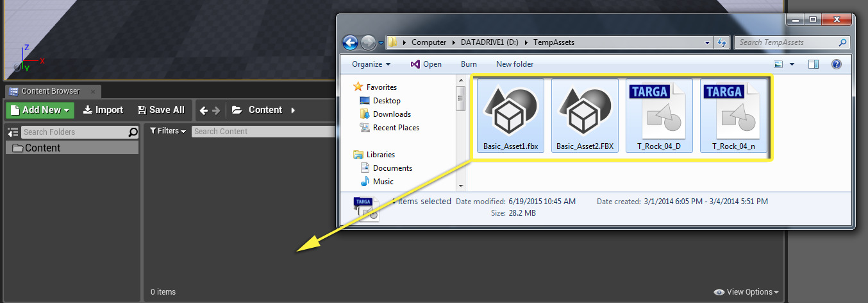Image resolution: width=868 pixels, height=303 pixels.
Task: Open the Filters dropdown
Action: pyautogui.click(x=168, y=131)
